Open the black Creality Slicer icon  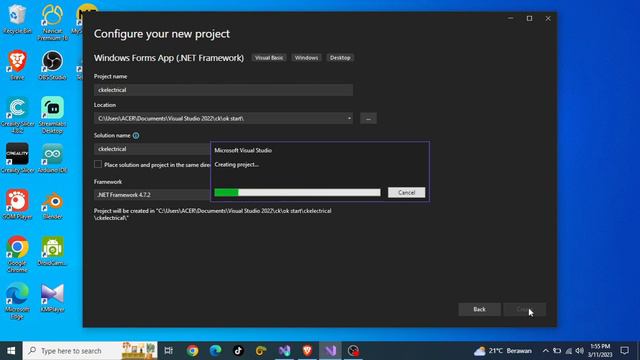17,158
